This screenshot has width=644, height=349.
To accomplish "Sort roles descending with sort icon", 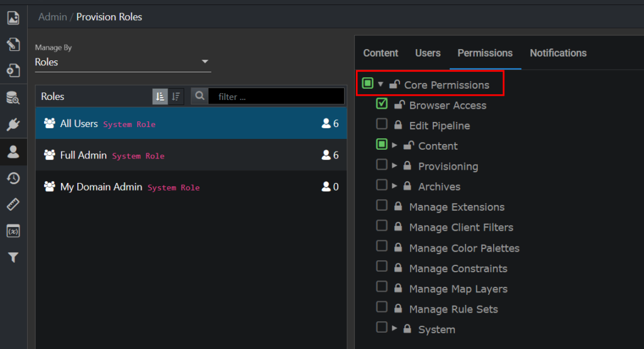I will (176, 96).
